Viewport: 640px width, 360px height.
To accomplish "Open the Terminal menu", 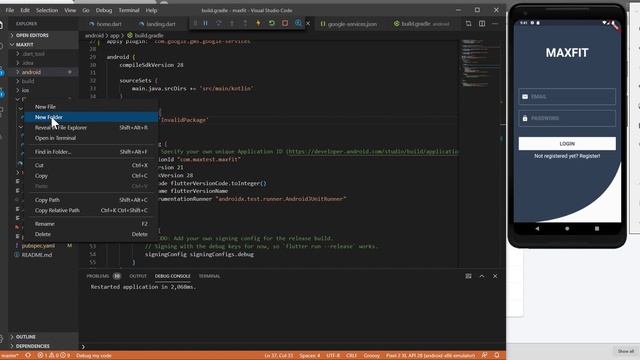I will (x=129, y=10).
